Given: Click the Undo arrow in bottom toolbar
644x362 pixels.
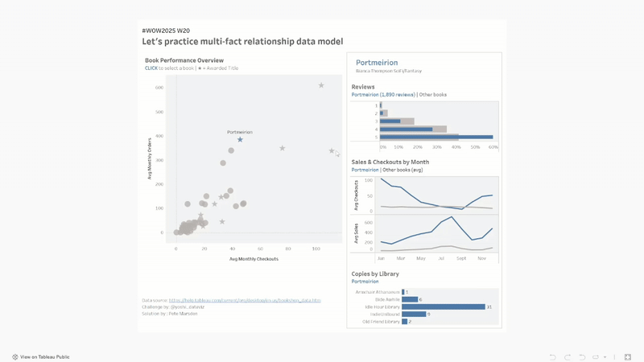Looking at the screenshot, I should [552, 356].
